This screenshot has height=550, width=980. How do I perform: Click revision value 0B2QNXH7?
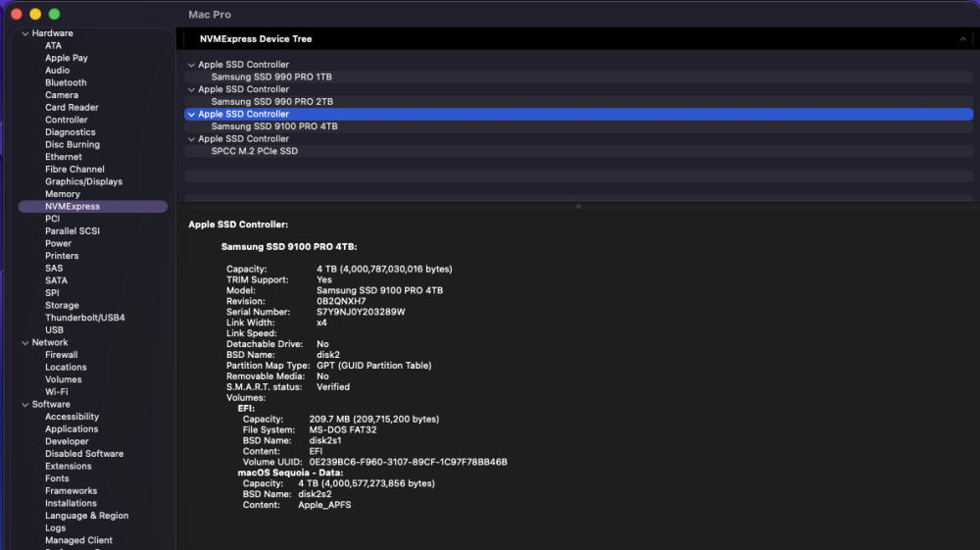341,301
